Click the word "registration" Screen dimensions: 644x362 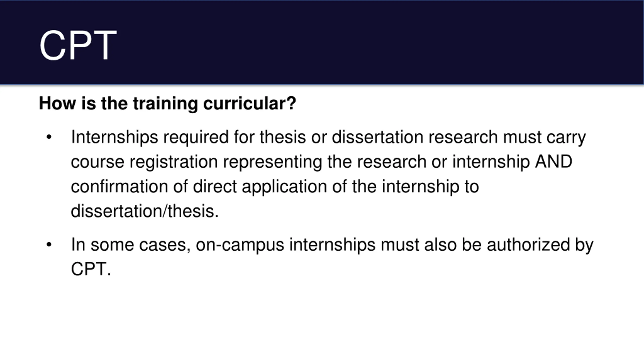(x=174, y=162)
